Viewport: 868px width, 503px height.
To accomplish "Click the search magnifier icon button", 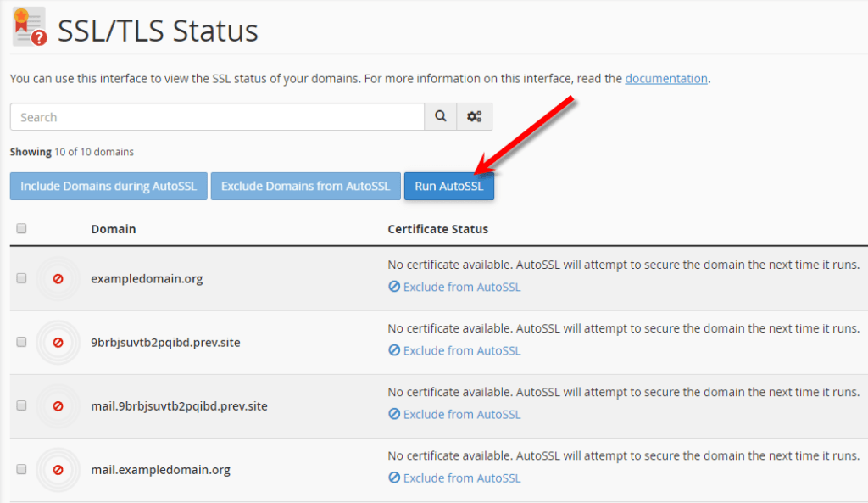I will [440, 117].
